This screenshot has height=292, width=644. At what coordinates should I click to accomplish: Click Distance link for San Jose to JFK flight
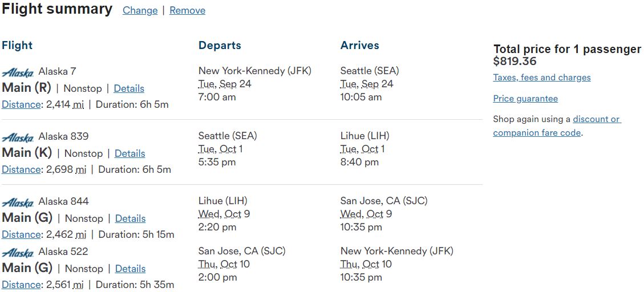21,285
